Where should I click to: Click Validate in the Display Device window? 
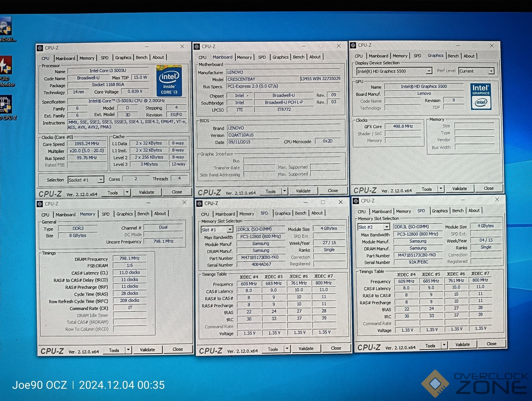[x=460, y=188]
